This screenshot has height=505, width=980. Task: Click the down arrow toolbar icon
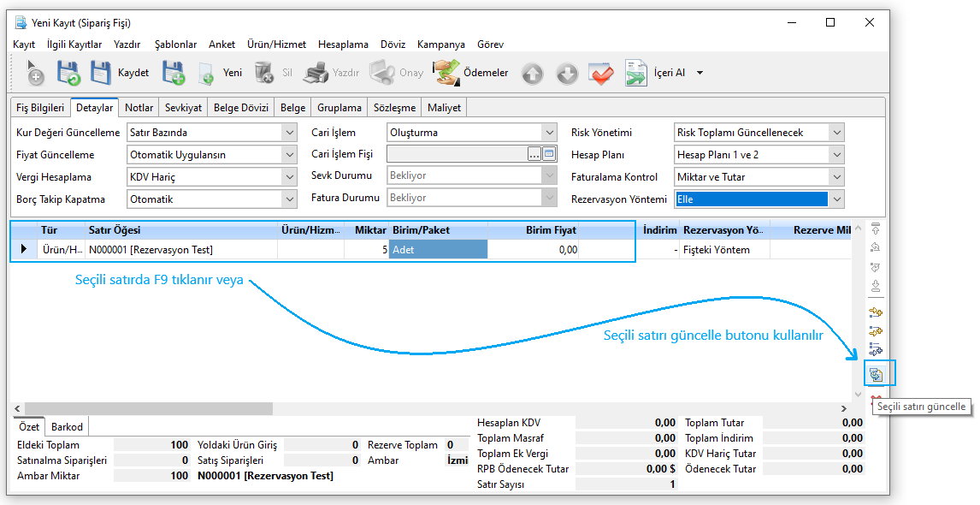coord(567,74)
